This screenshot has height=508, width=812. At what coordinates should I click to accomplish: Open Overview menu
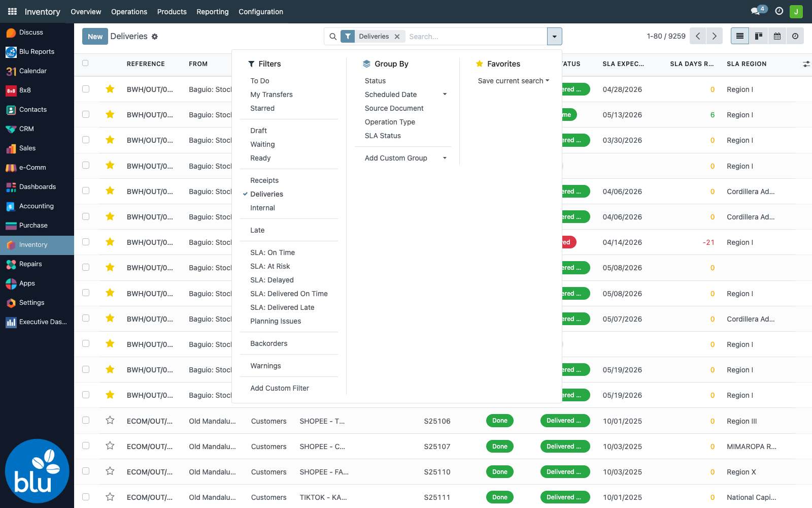(86, 12)
